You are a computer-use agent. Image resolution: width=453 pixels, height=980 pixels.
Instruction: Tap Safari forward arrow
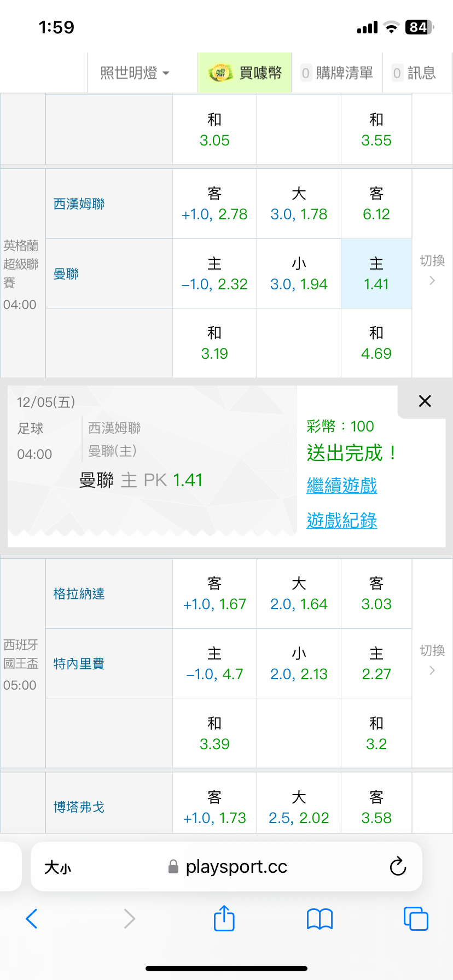(129, 919)
